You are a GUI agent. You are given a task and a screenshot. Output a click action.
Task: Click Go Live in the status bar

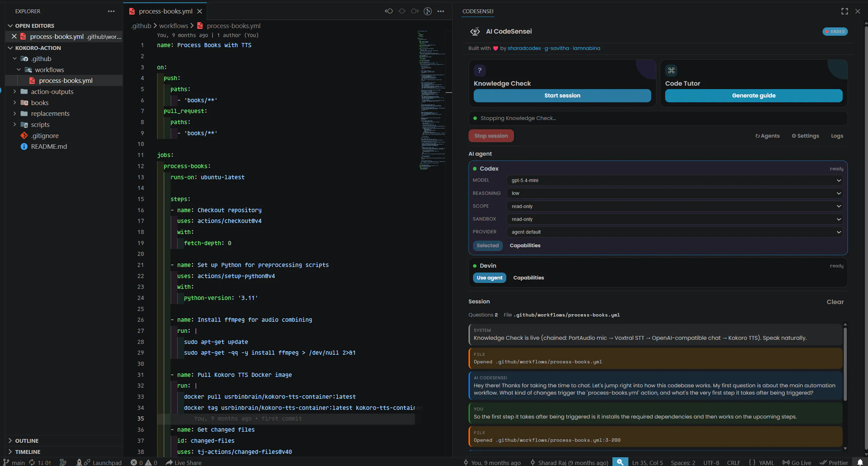pyautogui.click(x=797, y=463)
